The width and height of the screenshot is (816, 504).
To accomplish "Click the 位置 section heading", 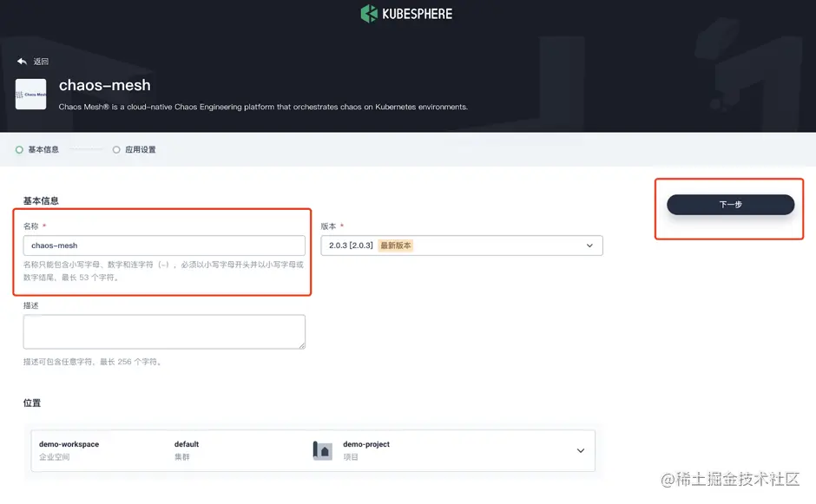I will coord(32,403).
